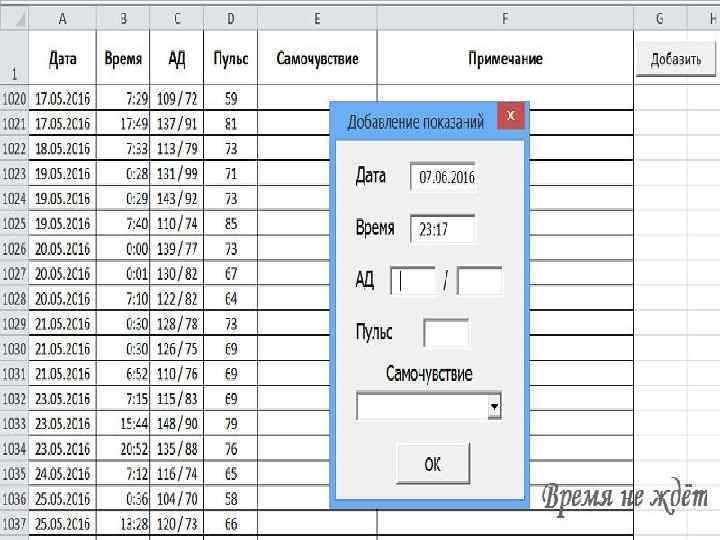Viewport: 720px width, 540px height.
Task: Click the АД header cell
Action: pos(177,58)
